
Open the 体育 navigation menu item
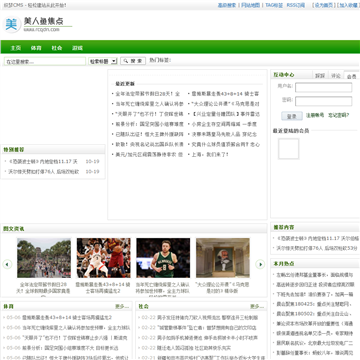click(36, 48)
